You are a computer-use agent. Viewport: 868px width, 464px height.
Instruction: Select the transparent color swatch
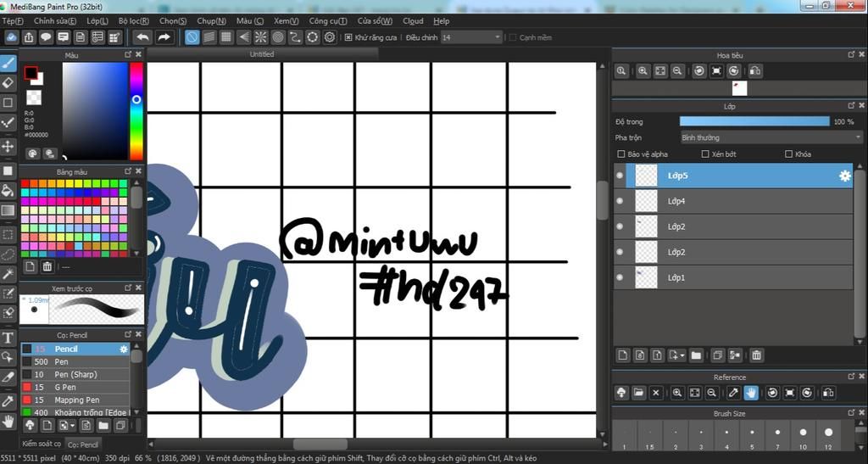[34, 98]
